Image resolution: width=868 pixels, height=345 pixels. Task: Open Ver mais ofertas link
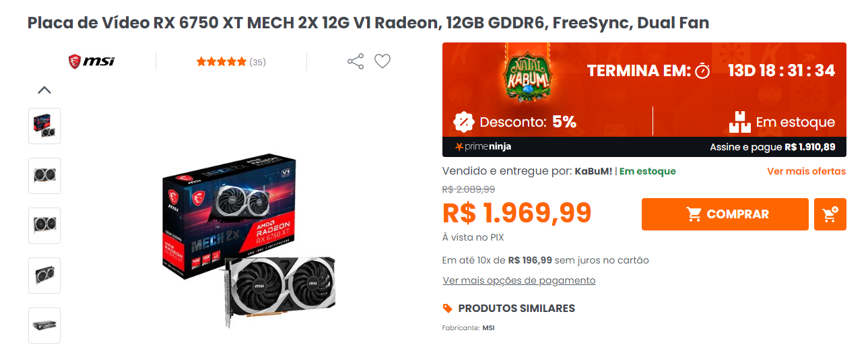[806, 171]
